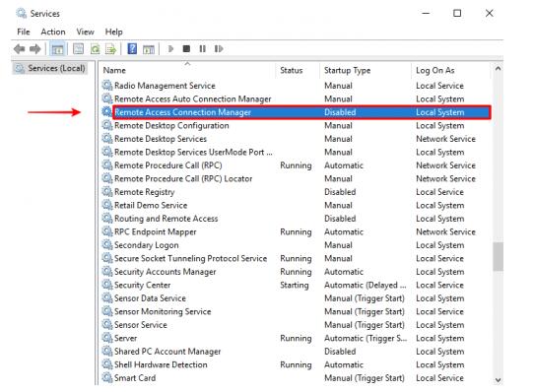Viewport: 533px width, 392px height.
Task: Minimize the Services window
Action: pos(426,13)
